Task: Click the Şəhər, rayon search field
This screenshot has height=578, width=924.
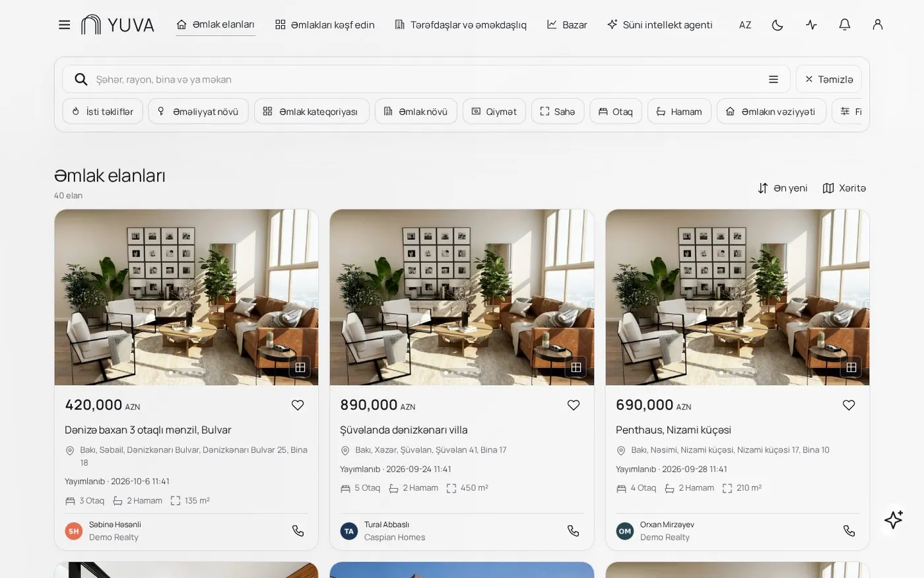Action: click(426, 79)
